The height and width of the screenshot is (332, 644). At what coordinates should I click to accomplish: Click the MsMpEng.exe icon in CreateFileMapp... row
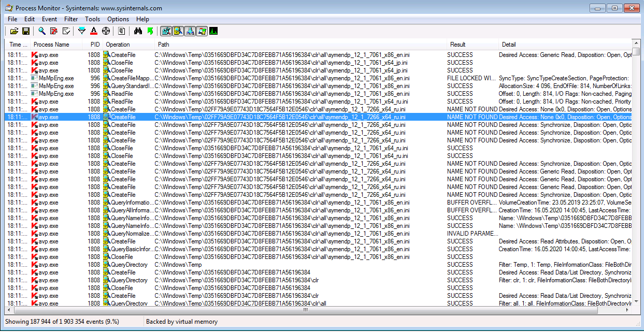point(35,78)
